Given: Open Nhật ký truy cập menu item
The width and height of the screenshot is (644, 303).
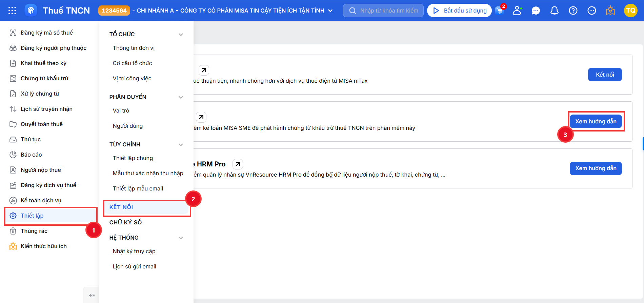Looking at the screenshot, I should [134, 251].
